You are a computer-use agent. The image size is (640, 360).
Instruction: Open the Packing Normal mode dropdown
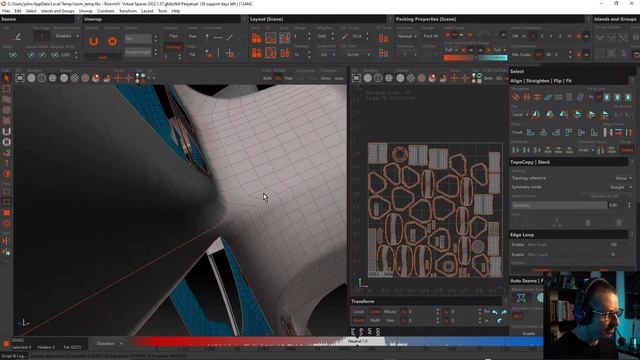pyautogui.click(x=407, y=36)
